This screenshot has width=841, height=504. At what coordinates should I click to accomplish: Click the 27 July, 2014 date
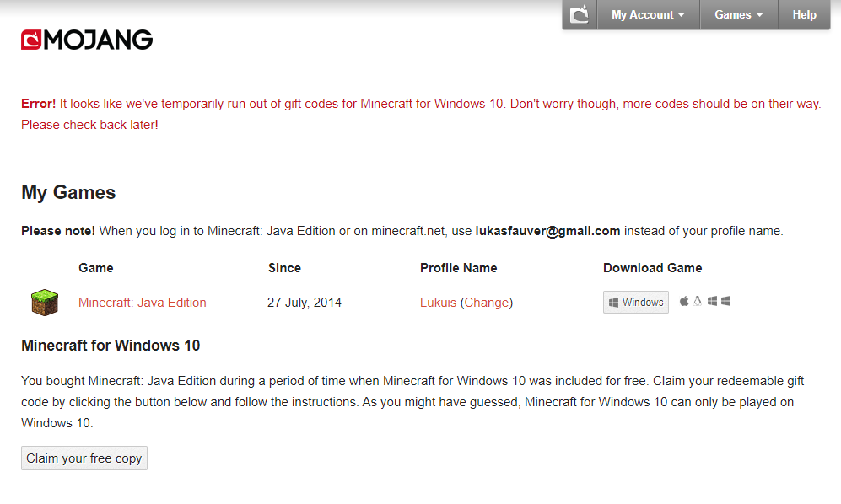coord(305,303)
